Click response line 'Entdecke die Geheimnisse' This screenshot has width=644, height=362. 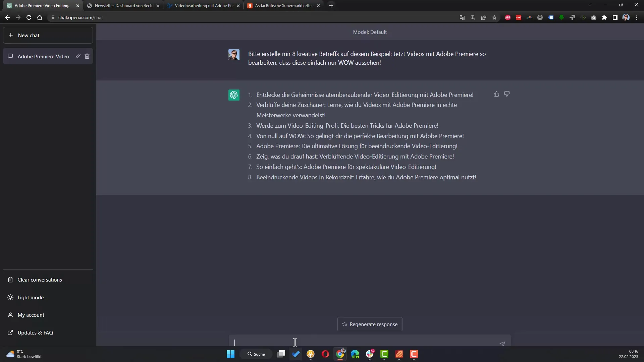pyautogui.click(x=365, y=95)
